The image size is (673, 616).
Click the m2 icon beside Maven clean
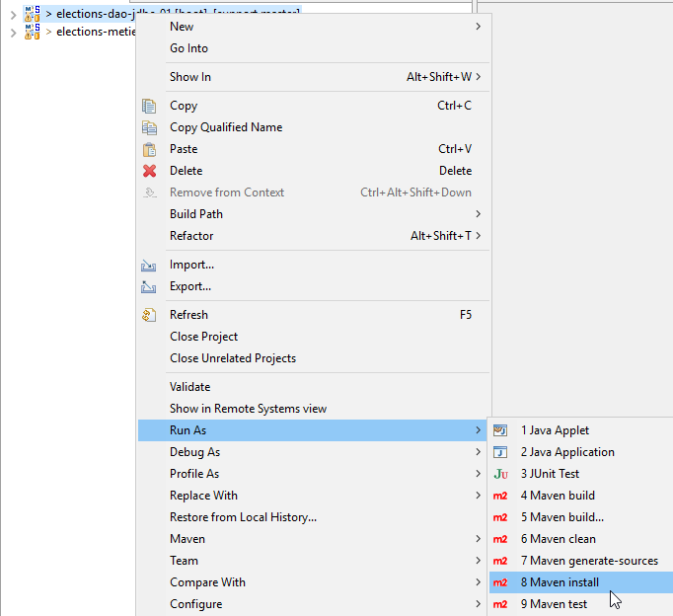tap(500, 539)
